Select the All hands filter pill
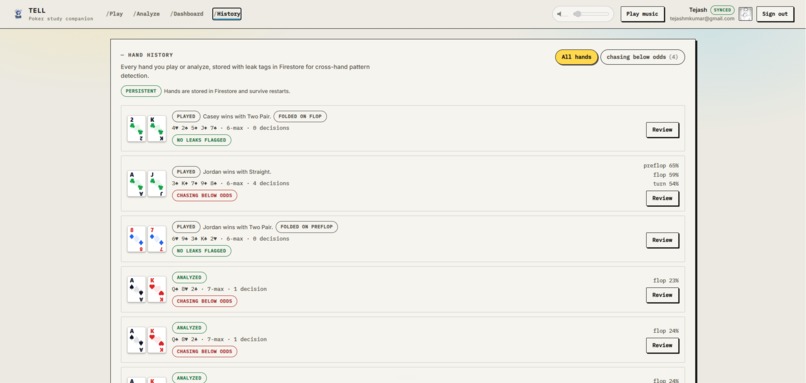The width and height of the screenshot is (806, 383). (576, 57)
